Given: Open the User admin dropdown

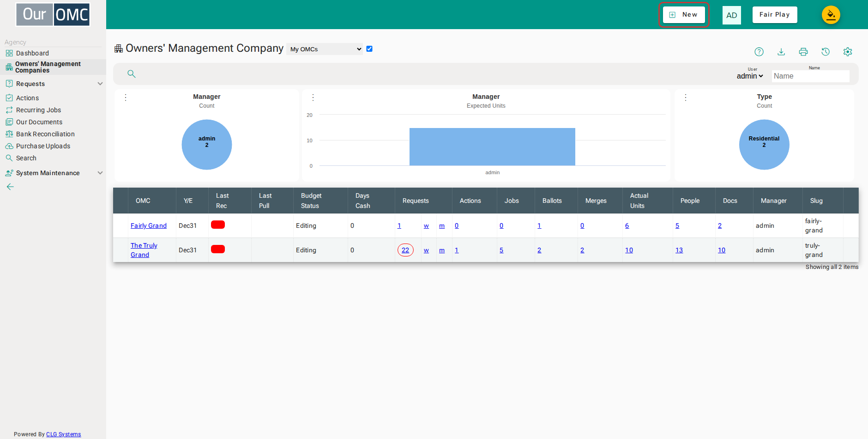Looking at the screenshot, I should (750, 76).
